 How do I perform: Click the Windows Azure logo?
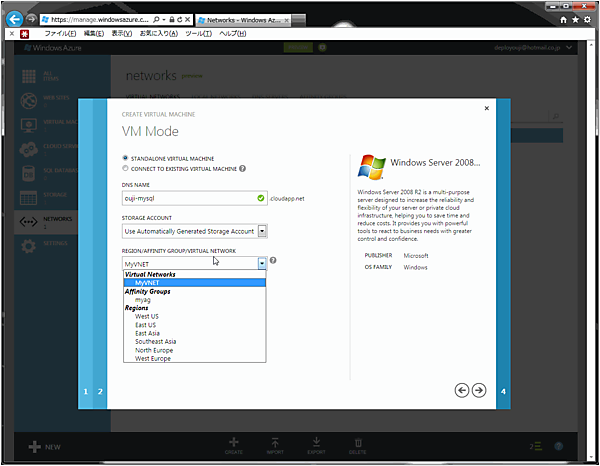coord(52,48)
